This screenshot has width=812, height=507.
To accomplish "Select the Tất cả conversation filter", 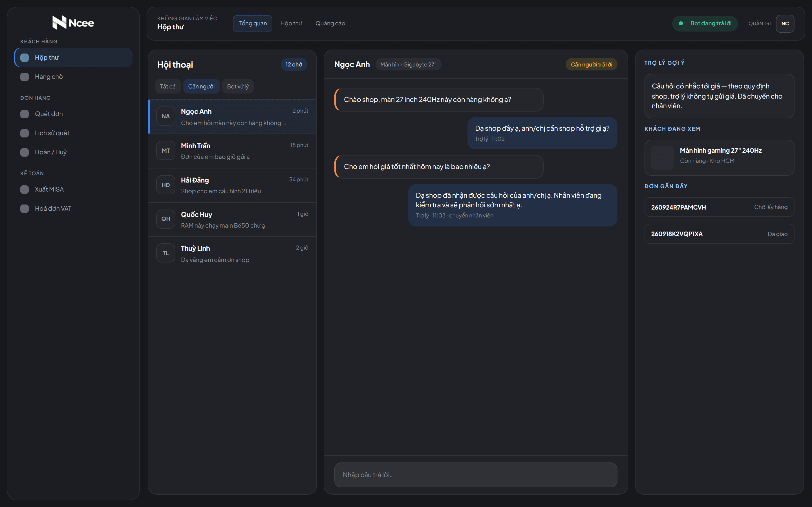I will 168,86.
